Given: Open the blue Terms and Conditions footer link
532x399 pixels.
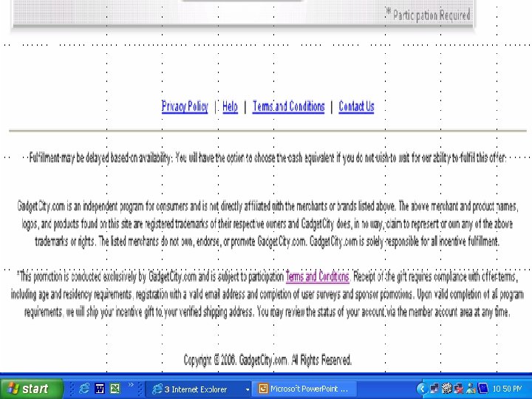Looking at the screenshot, I should [288, 107].
